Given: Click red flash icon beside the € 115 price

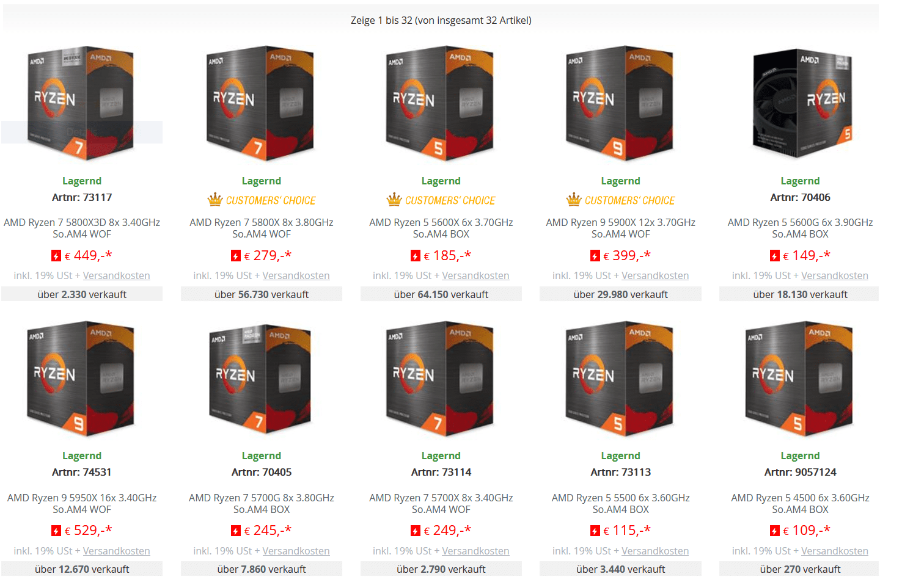Looking at the screenshot, I should 595,531.
